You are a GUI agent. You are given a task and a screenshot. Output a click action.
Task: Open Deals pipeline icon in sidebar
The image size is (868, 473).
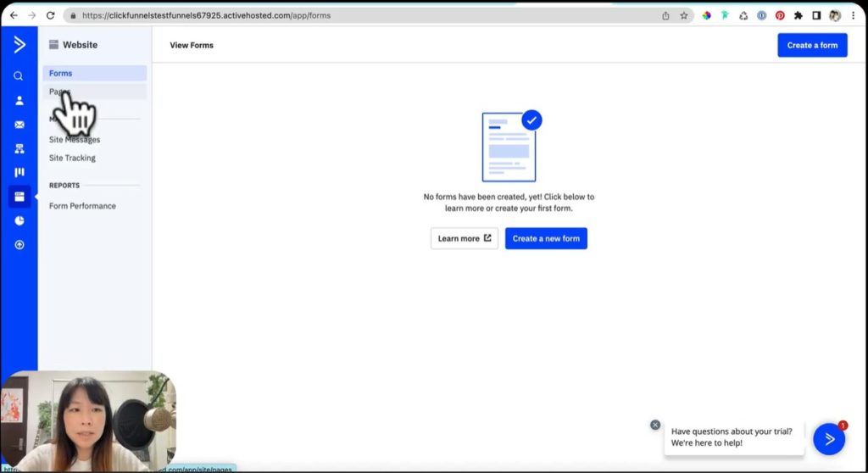tap(19, 172)
